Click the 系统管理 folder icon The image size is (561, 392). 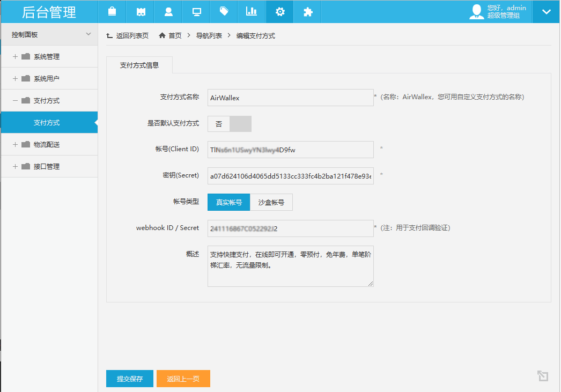coord(26,56)
